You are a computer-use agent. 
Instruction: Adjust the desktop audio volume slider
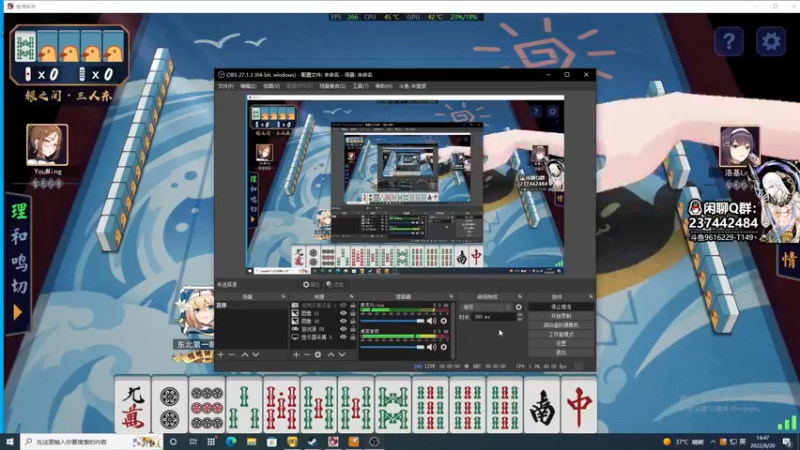[392, 347]
